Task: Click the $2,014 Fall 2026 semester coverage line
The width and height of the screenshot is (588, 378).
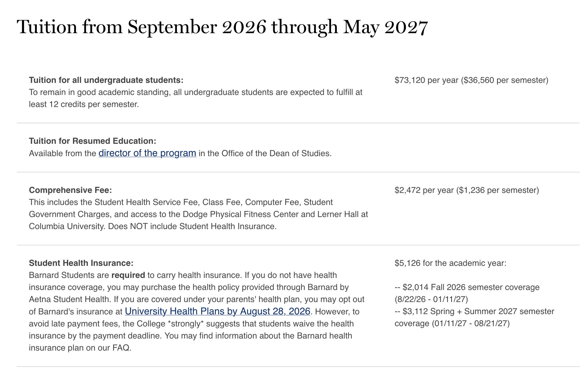Action: 467,287
